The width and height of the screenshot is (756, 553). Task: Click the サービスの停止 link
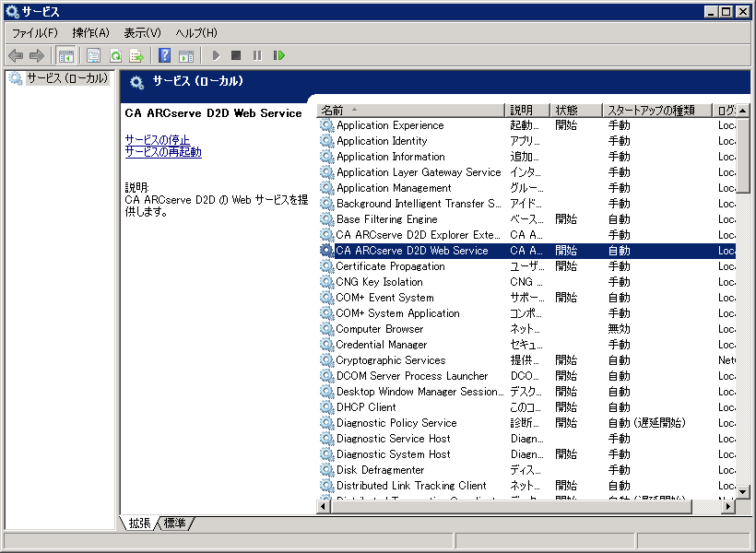click(157, 140)
